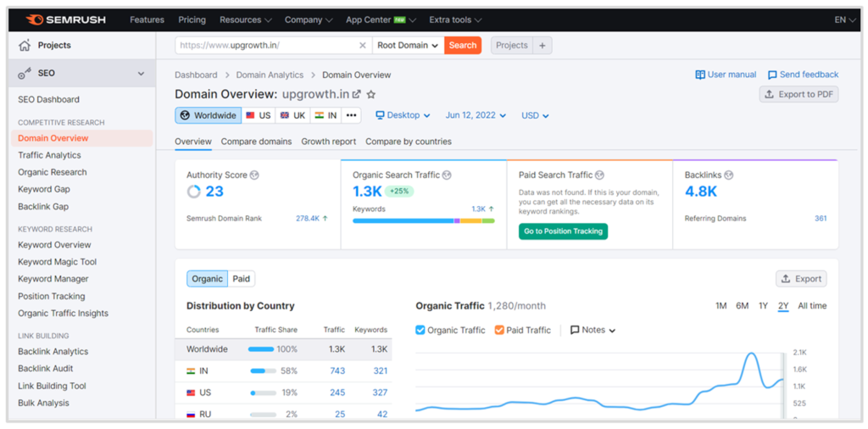Click the Russia flag in country table
The height and width of the screenshot is (429, 868).
(191, 414)
